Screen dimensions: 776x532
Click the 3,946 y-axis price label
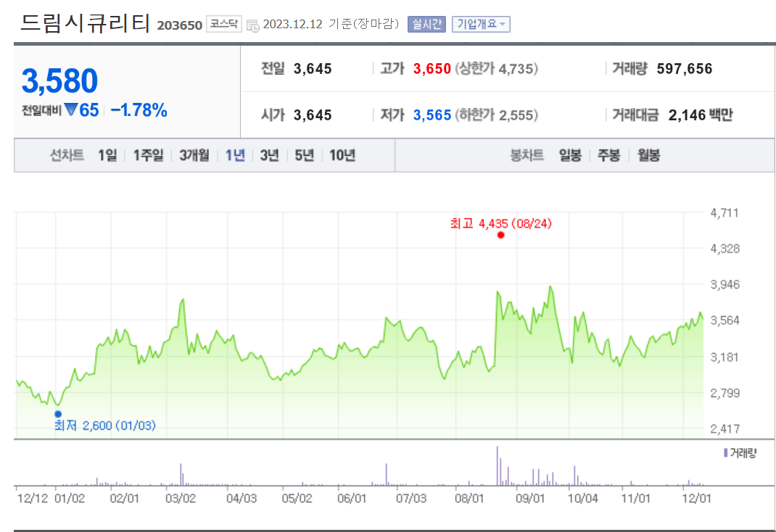725,285
